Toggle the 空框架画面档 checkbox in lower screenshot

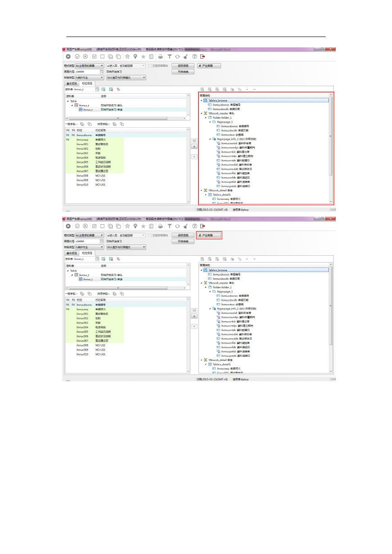coord(151,235)
